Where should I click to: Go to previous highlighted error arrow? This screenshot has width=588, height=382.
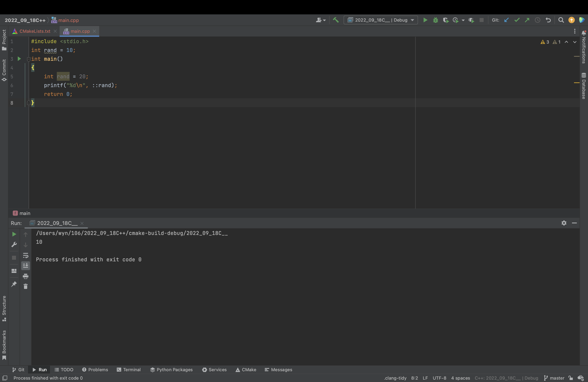tap(566, 42)
